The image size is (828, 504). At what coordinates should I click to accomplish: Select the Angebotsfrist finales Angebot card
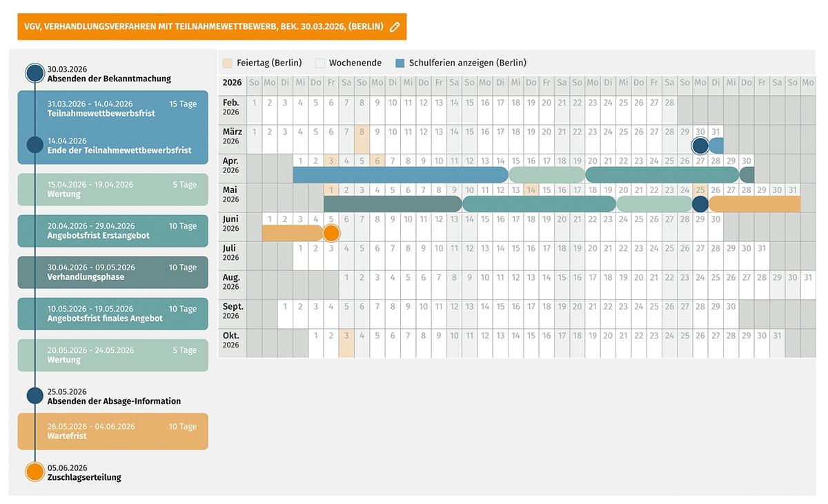click(112, 314)
